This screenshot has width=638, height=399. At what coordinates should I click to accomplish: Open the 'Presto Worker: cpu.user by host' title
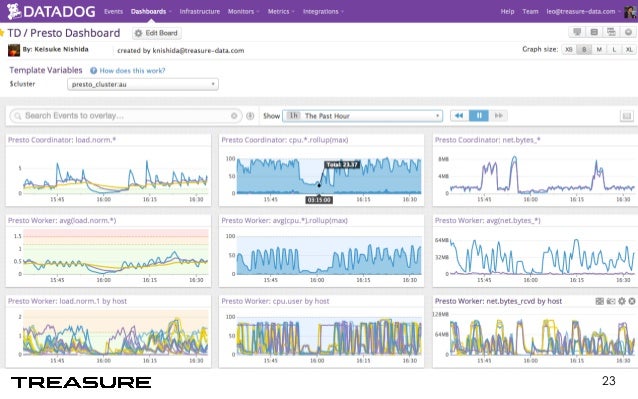[275, 301]
